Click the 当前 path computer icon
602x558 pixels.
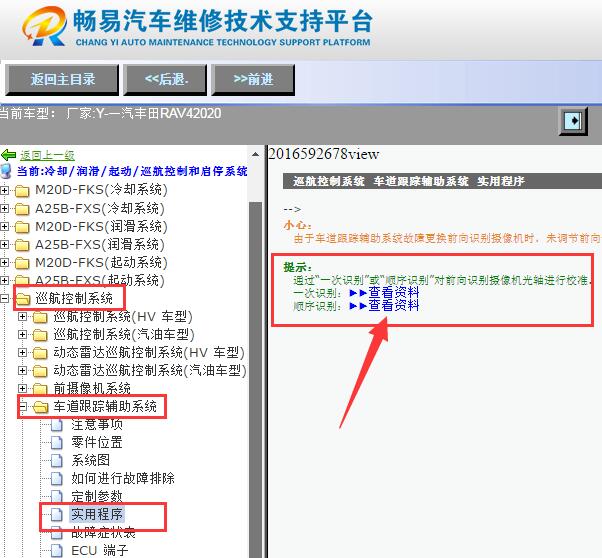coord(6,171)
